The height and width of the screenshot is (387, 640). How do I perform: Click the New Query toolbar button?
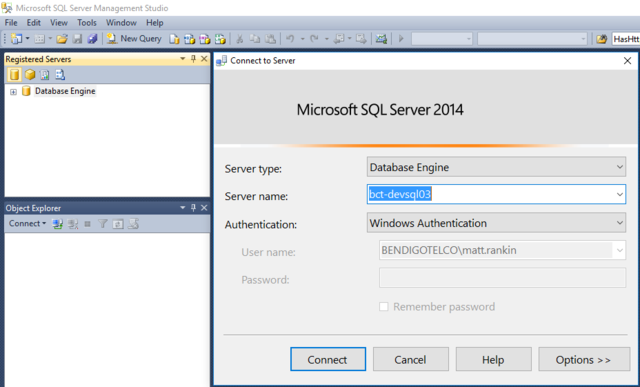coord(134,39)
